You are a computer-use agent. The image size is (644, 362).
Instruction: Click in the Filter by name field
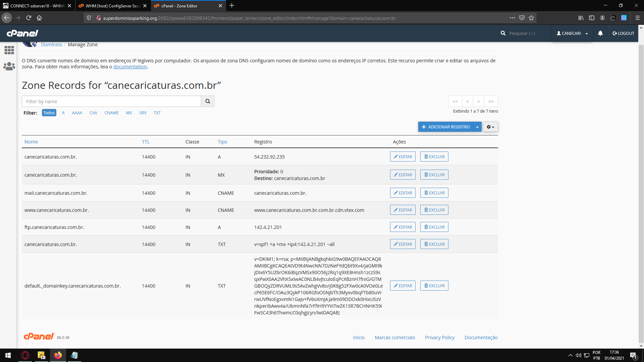coord(111,101)
